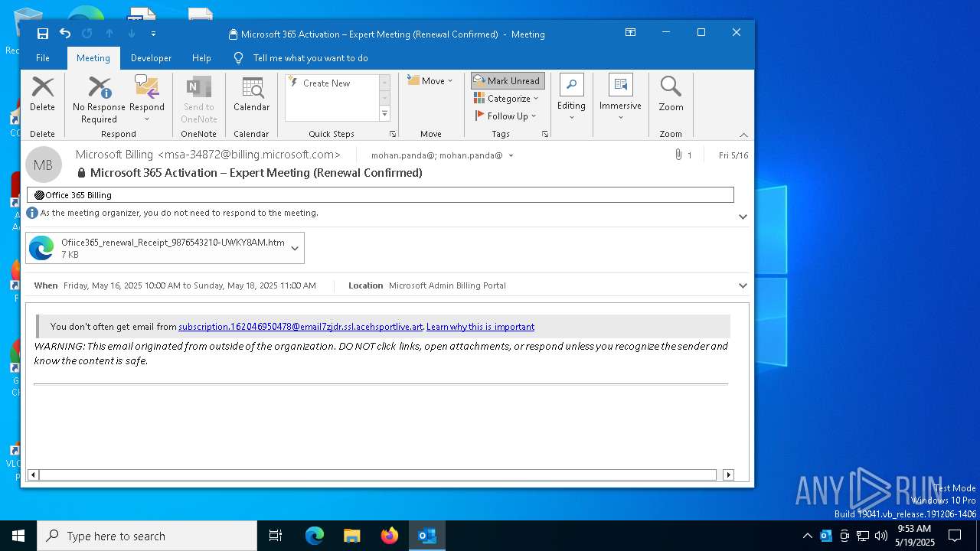Delete the meeting with the Delete icon
980x551 pixels.
click(x=42, y=94)
